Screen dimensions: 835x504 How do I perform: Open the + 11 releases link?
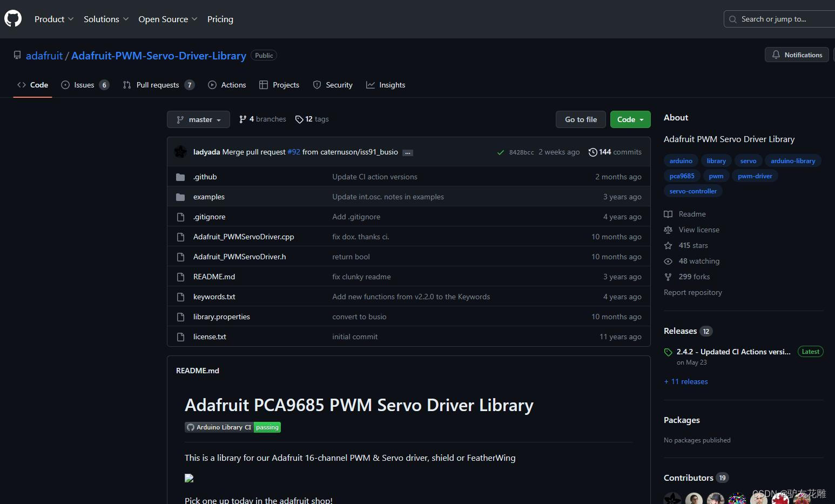[686, 381]
